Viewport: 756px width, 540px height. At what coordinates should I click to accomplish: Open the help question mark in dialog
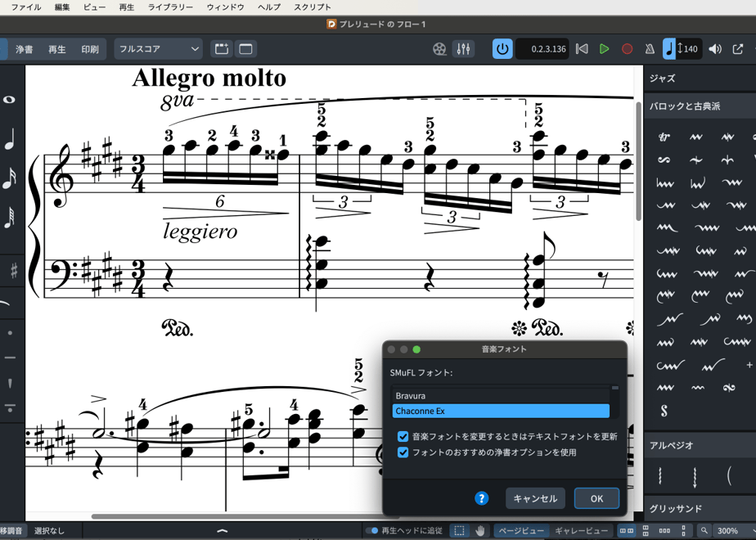[x=481, y=498]
